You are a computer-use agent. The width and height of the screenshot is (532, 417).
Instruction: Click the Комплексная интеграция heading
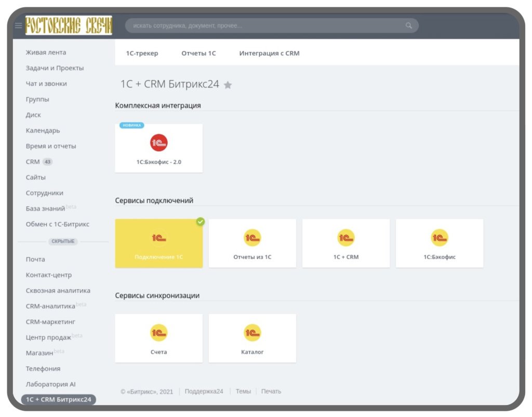point(158,105)
